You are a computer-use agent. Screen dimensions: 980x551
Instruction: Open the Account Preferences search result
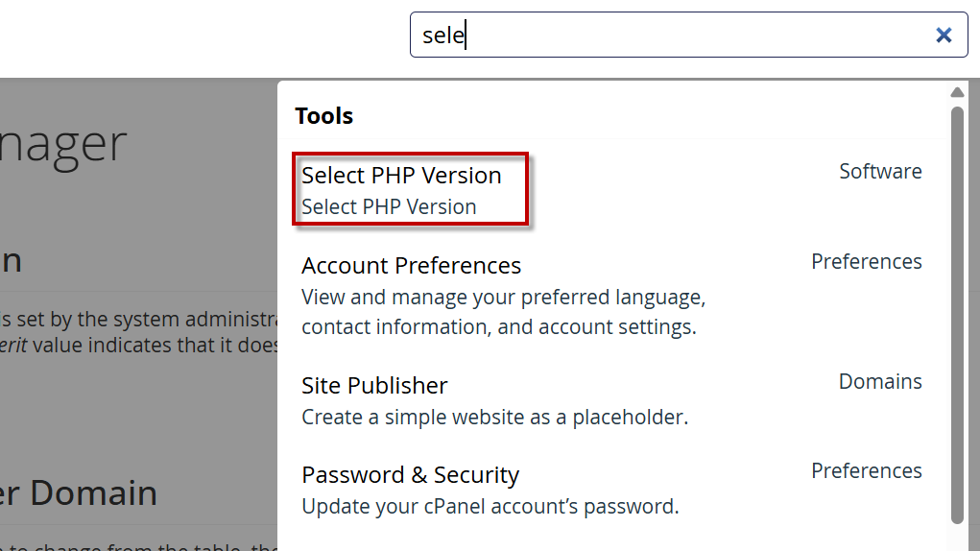[x=411, y=266]
